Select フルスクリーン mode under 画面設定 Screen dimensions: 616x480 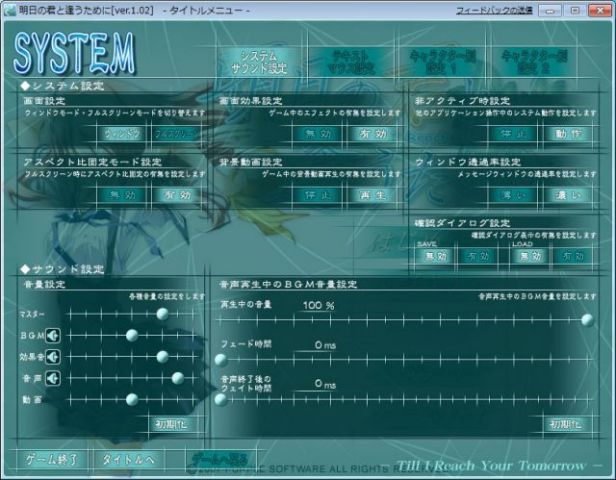point(175,133)
